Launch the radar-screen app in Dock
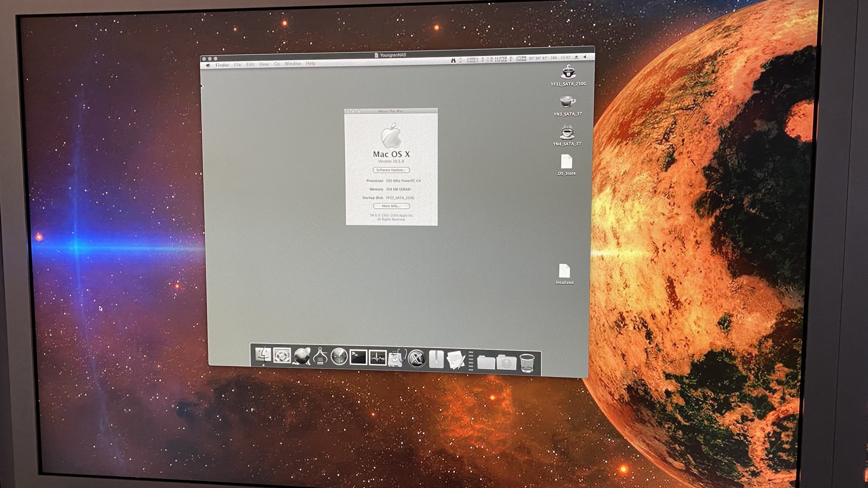The image size is (868, 488). tap(339, 357)
